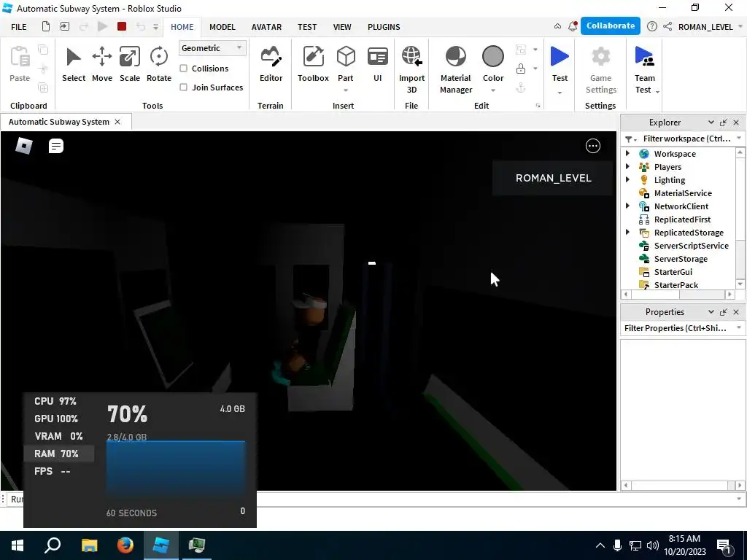Open the Toolbox panel
This screenshot has width=747, height=560.
pos(313,57)
